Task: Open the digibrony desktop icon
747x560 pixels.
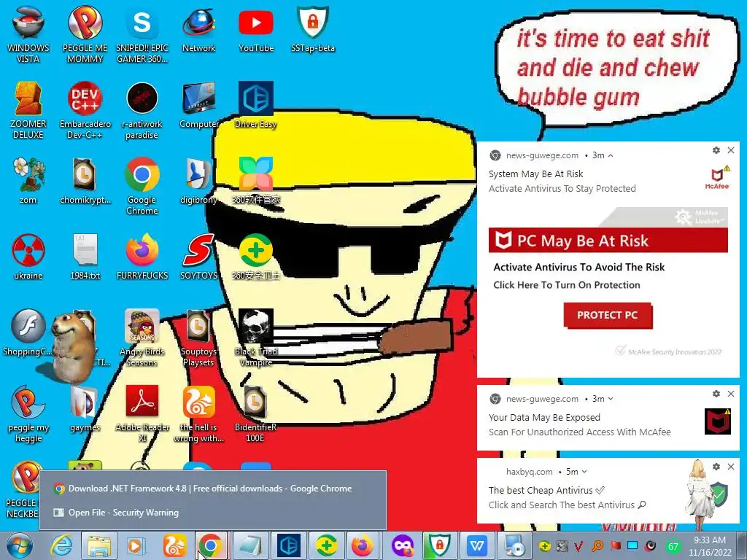Action: click(198, 181)
